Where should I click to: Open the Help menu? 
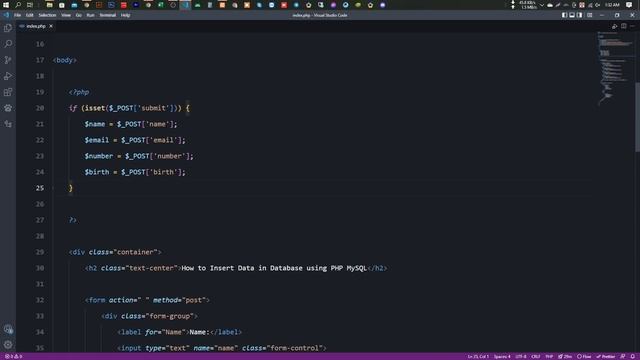click(x=125, y=15)
